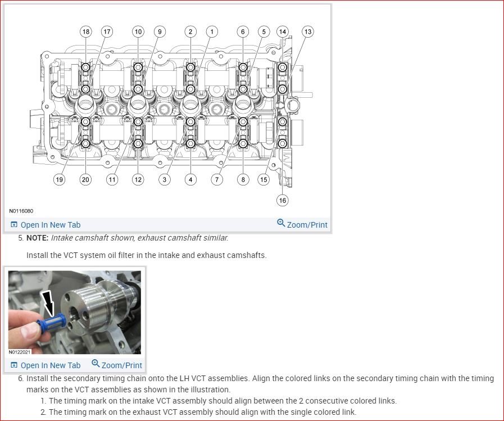
Task: Click callout number 10 in diagram
Action: [x=138, y=31]
